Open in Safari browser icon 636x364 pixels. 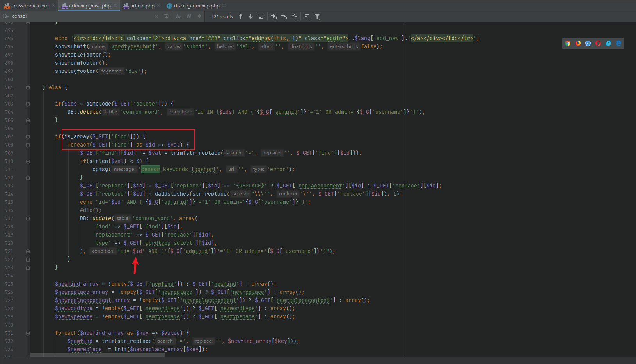pos(588,43)
